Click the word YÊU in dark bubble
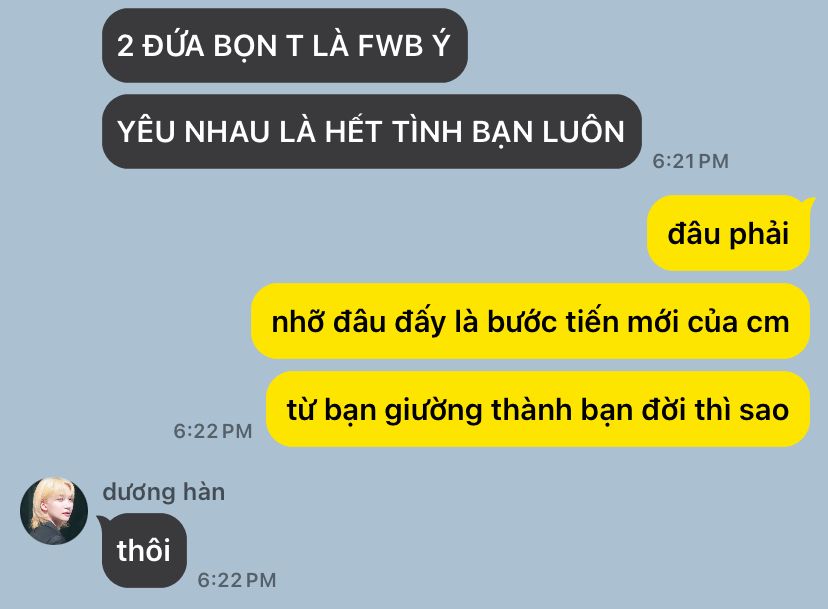 pos(146,131)
